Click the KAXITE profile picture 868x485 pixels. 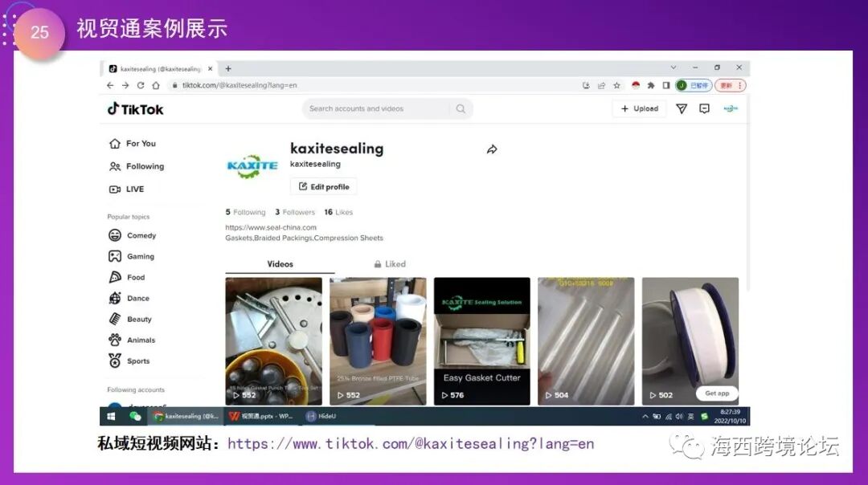pos(252,166)
